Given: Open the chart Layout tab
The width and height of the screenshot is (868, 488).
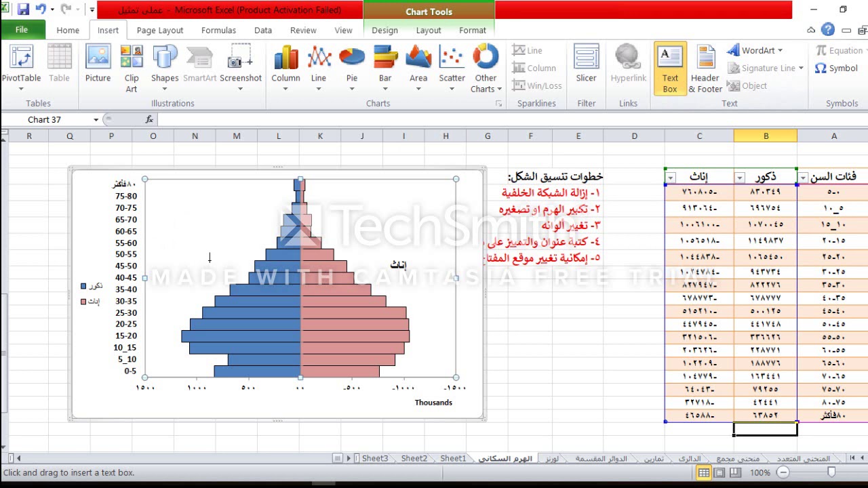Looking at the screenshot, I should [429, 30].
